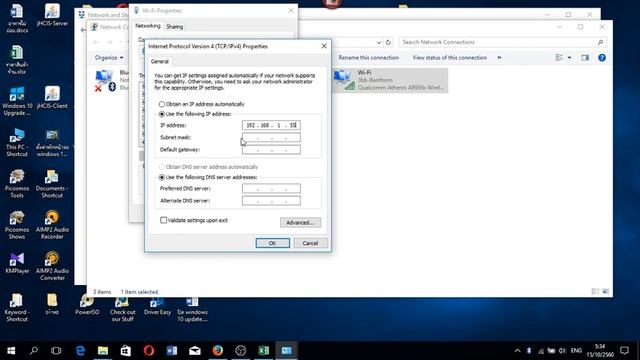Click the change your view icon
The height and width of the screenshot is (360, 640).
coord(559,58)
